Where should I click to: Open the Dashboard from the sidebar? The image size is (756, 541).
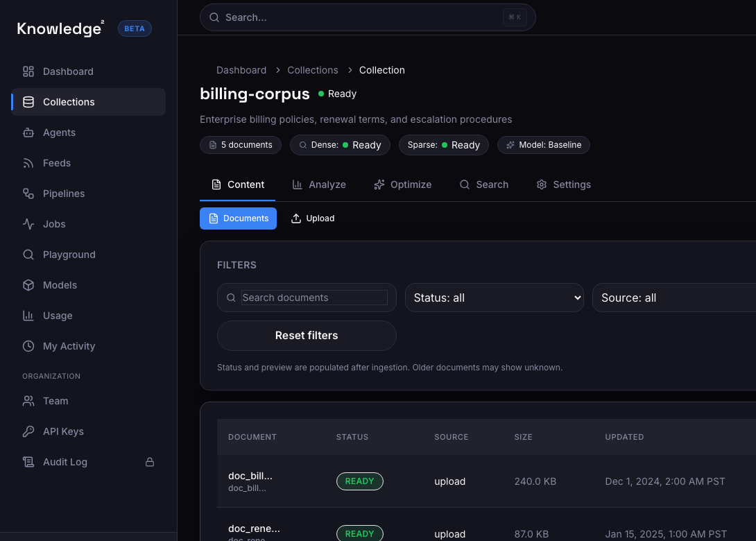click(x=67, y=71)
